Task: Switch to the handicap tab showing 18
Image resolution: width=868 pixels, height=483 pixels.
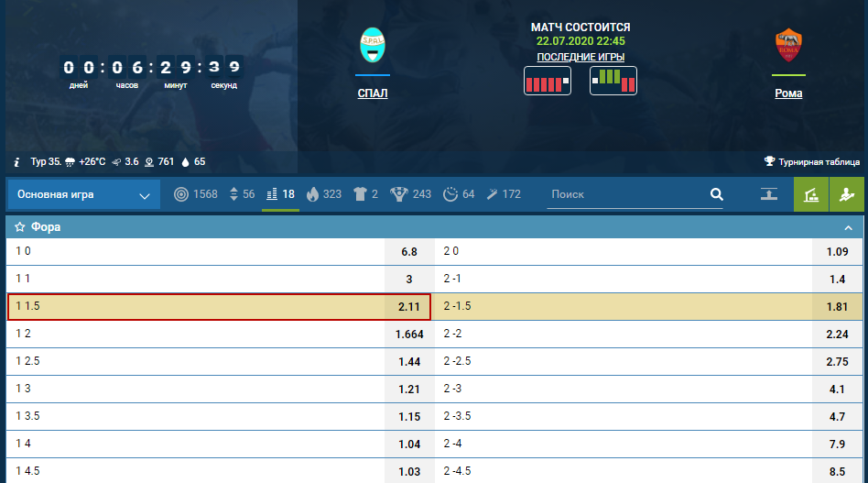Action: 280,194
